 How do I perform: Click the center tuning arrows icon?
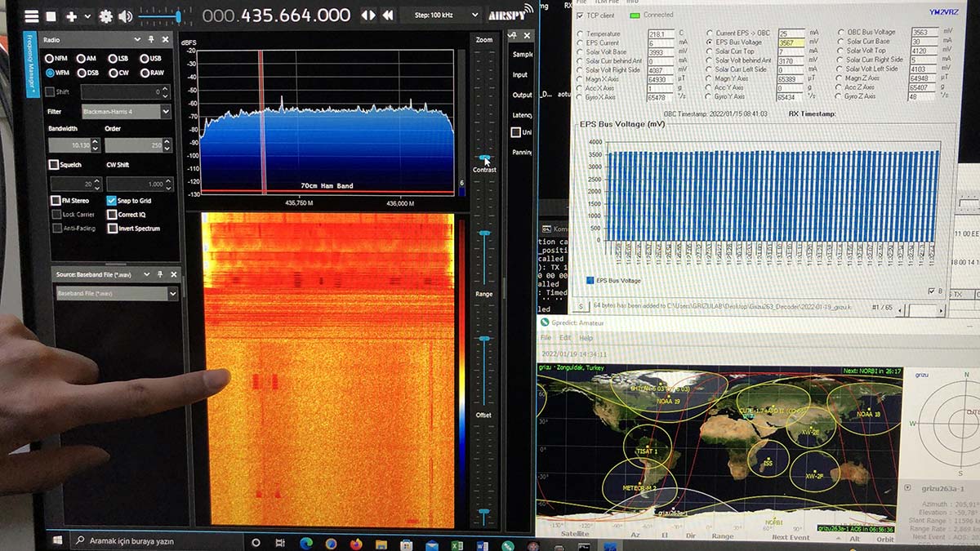pyautogui.click(x=368, y=16)
